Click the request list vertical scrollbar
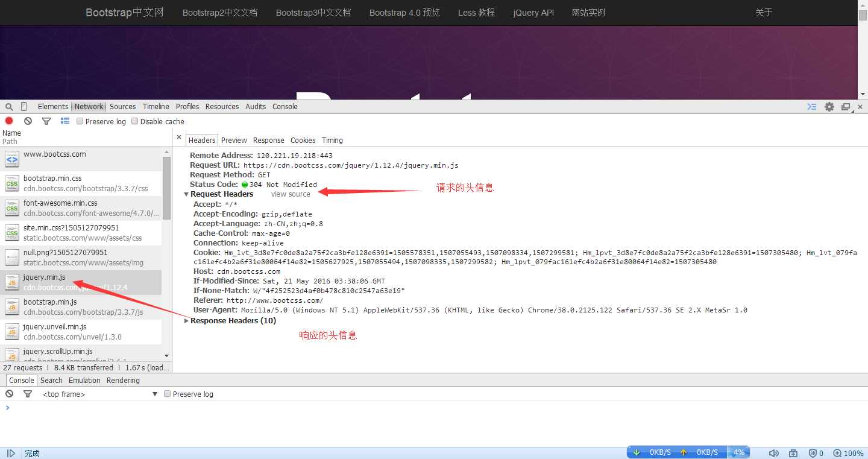 coord(167,187)
